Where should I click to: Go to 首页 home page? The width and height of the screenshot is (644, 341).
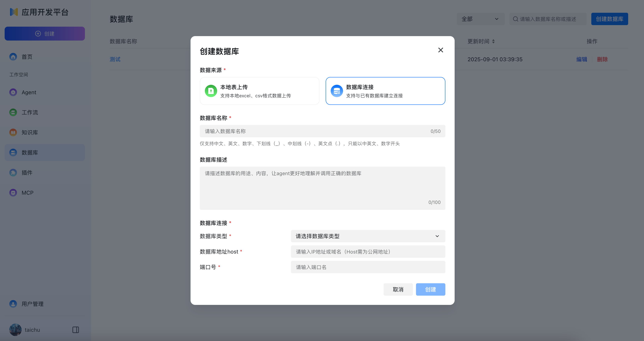click(26, 57)
